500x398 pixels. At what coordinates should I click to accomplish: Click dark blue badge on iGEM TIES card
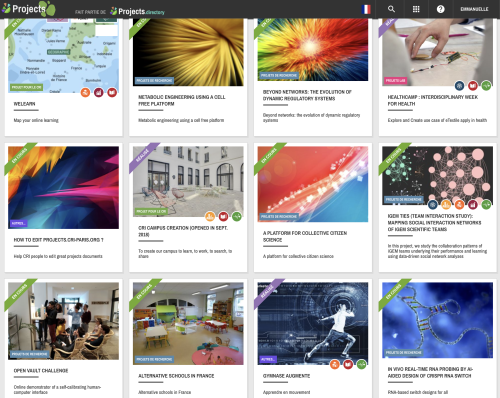pyautogui.click(x=433, y=204)
